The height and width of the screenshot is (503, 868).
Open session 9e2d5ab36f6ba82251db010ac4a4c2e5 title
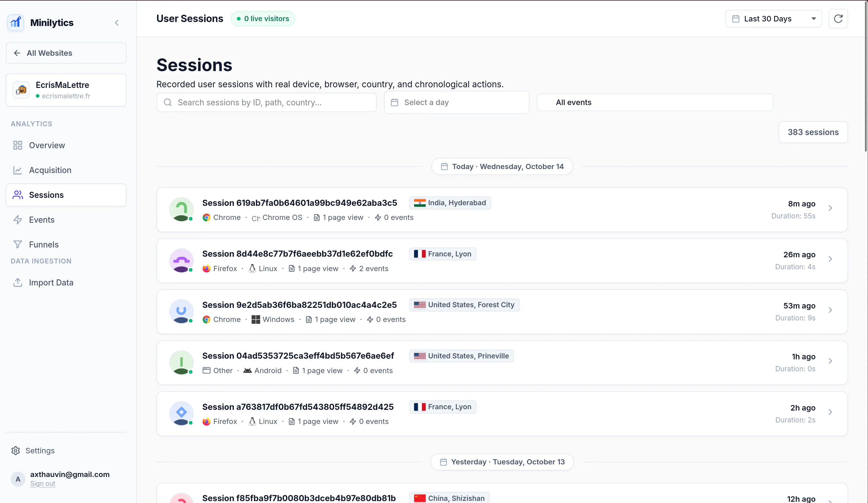299,305
